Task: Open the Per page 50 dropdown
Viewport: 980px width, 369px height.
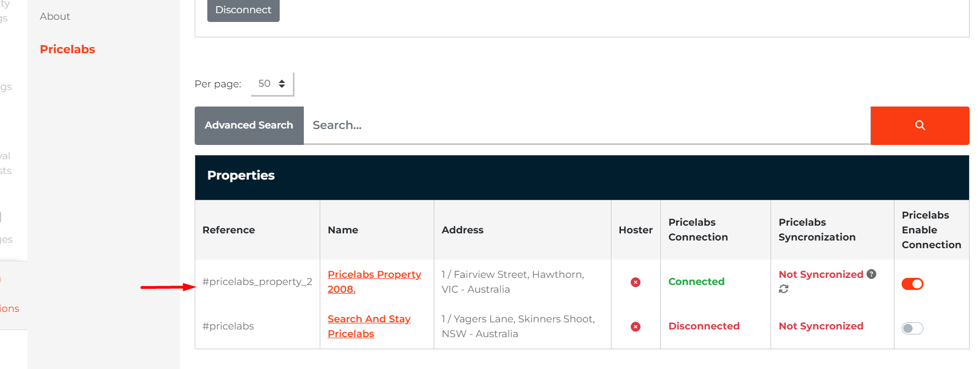Action: pyautogui.click(x=272, y=84)
